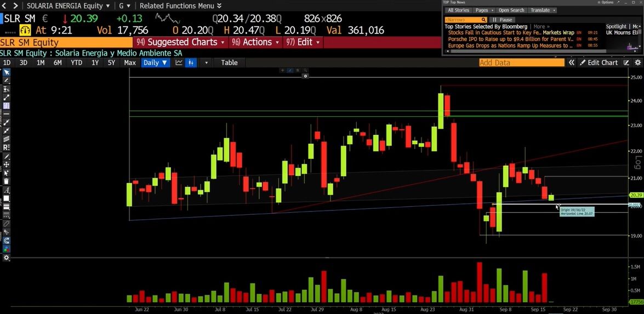644x314 pixels.
Task: Open the Daily periodicity dropdown
Action: pos(155,62)
